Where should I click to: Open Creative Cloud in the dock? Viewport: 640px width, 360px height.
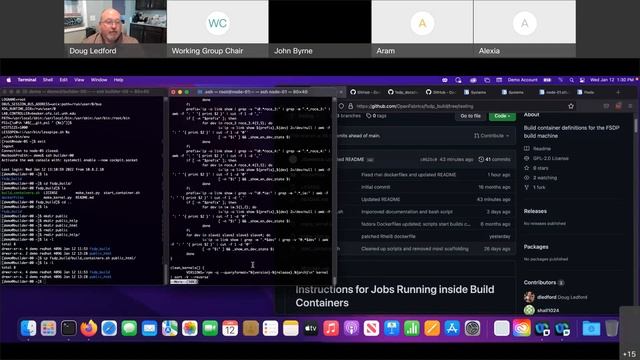tap(522, 328)
